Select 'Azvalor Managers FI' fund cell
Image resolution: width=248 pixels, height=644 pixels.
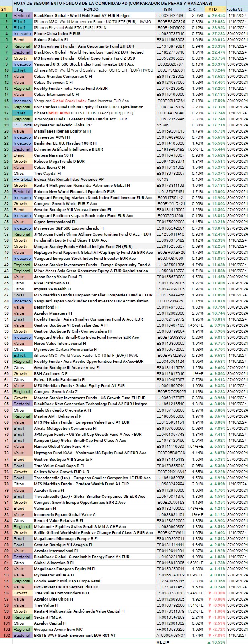[x=93, y=313]
